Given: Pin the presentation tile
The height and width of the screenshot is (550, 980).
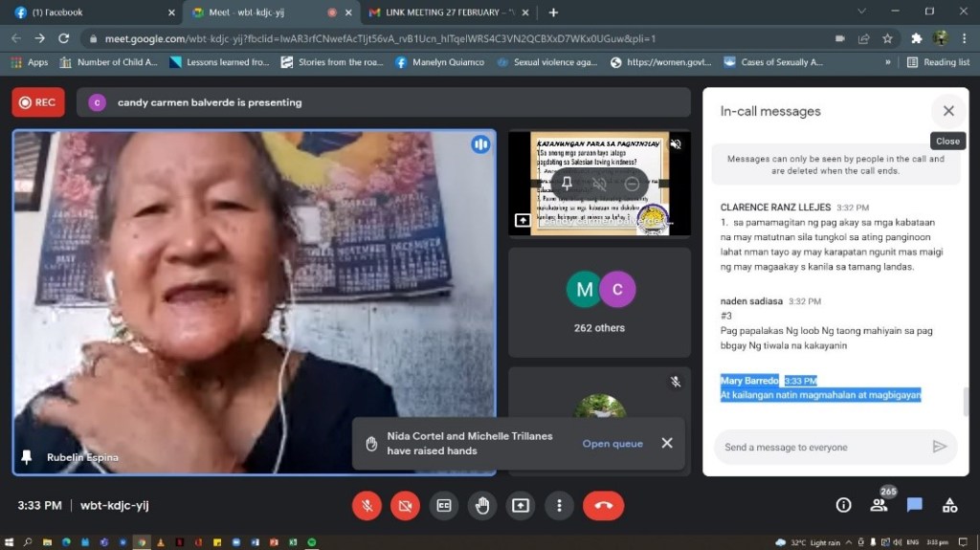Looking at the screenshot, I should [567, 183].
